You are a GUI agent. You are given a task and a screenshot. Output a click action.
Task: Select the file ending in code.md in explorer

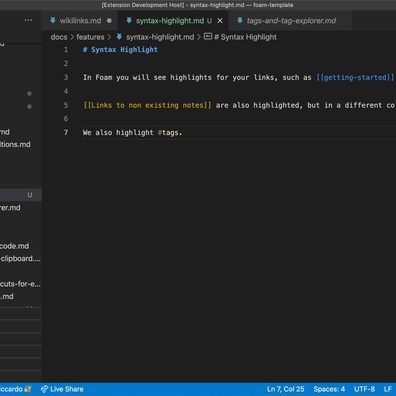click(x=21, y=246)
